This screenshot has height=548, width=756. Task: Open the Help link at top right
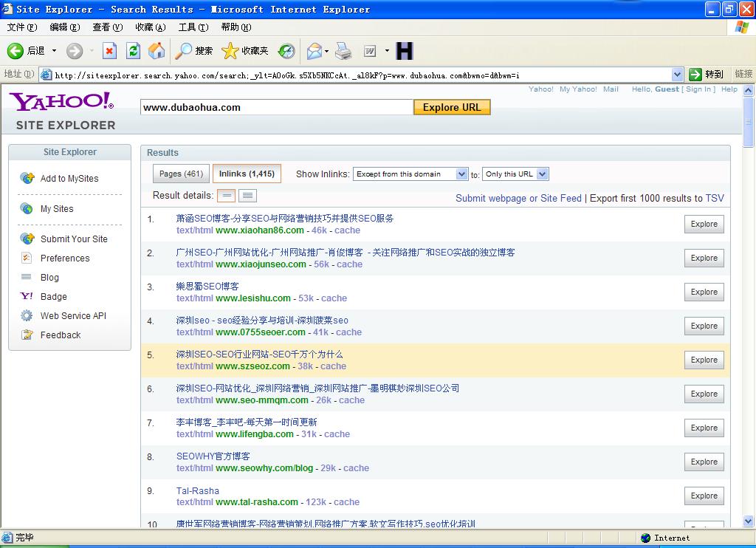[729, 89]
